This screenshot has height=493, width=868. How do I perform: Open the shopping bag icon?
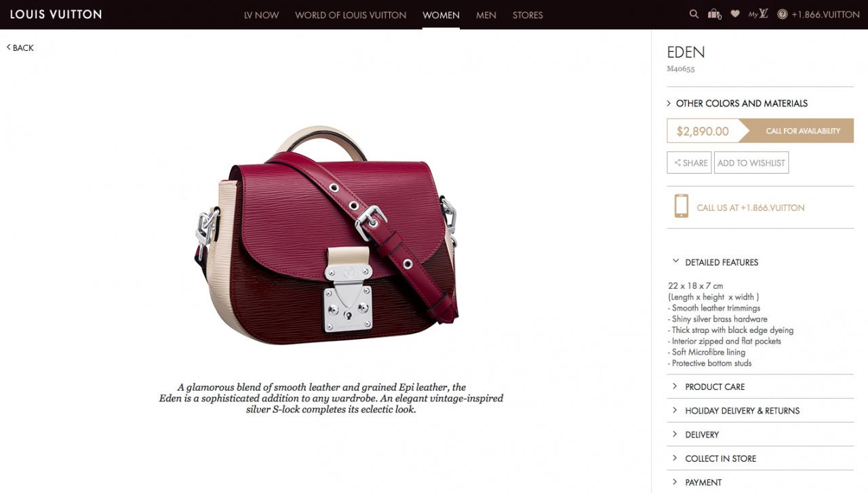(x=714, y=14)
